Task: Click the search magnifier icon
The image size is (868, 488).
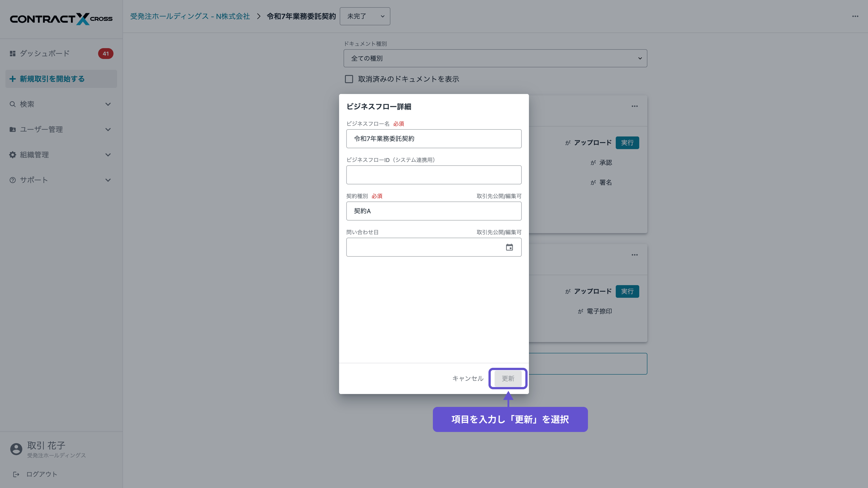Action: point(12,104)
